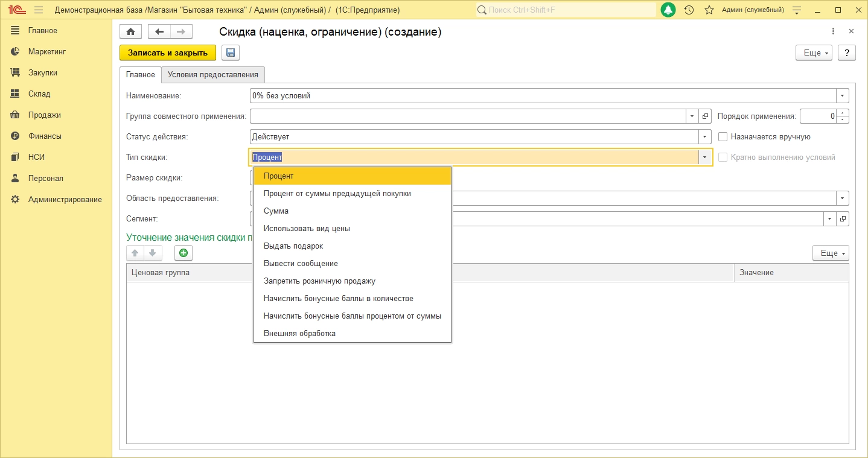Select 'Выдать подарок' from list
The image size is (868, 458).
point(293,246)
